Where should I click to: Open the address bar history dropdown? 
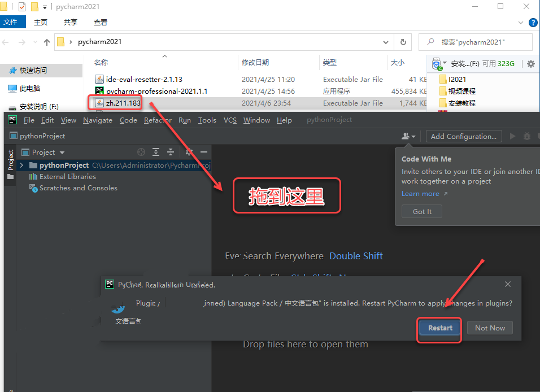click(x=386, y=42)
